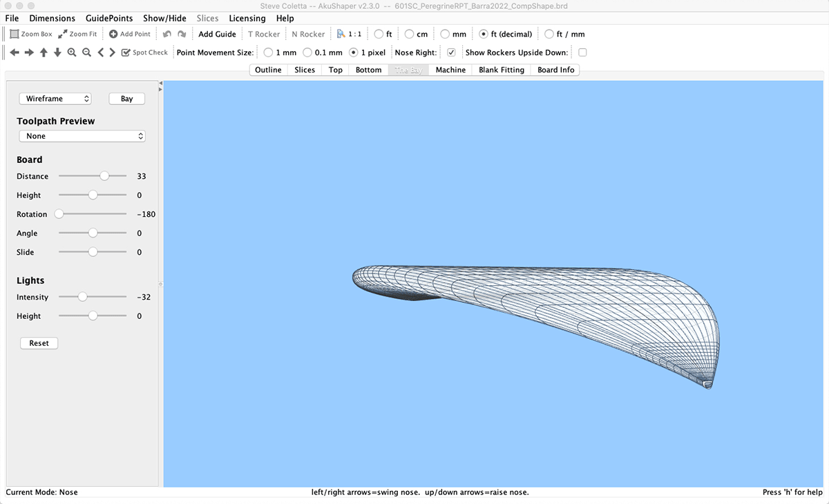Screen dimensions: 829x504
Task: Zoom out with the magnifier minus icon
Action: [86, 52]
